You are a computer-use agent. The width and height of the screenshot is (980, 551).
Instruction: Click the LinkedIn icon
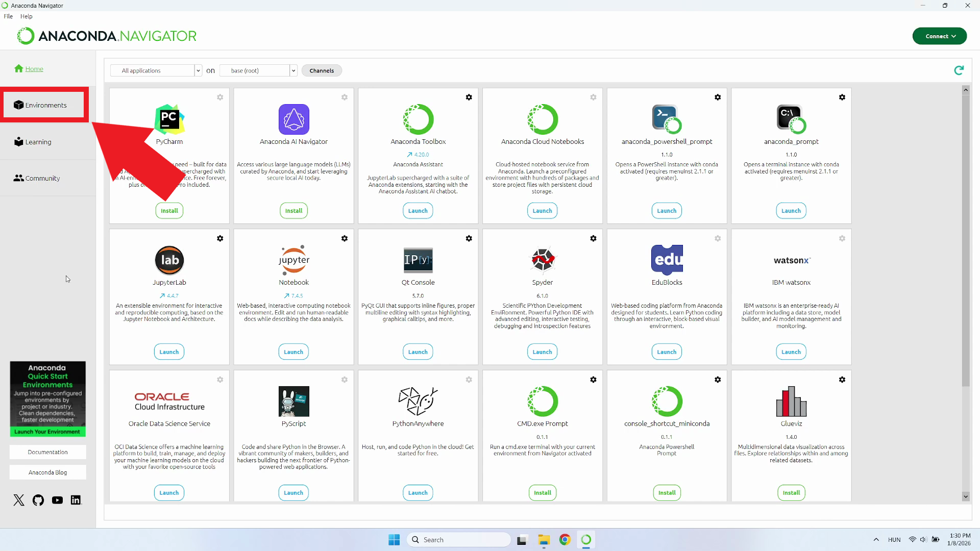pyautogui.click(x=76, y=500)
